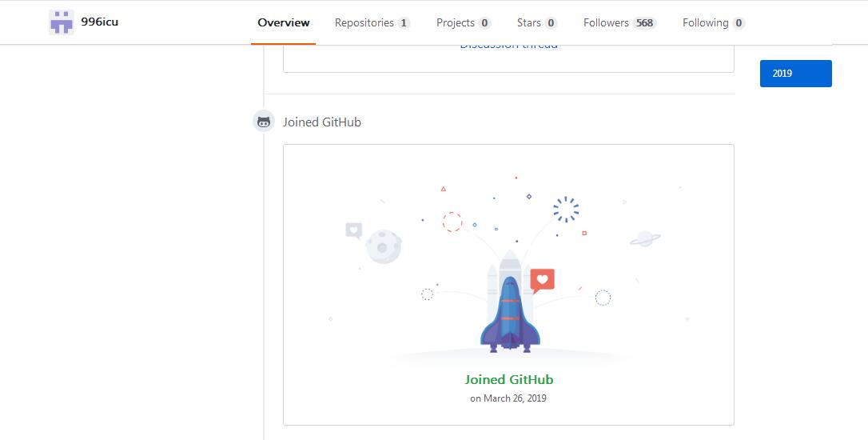Click the Octocat icon beside Joined GitHub
Viewport: 868px width, 440px height.
pyautogui.click(x=264, y=122)
